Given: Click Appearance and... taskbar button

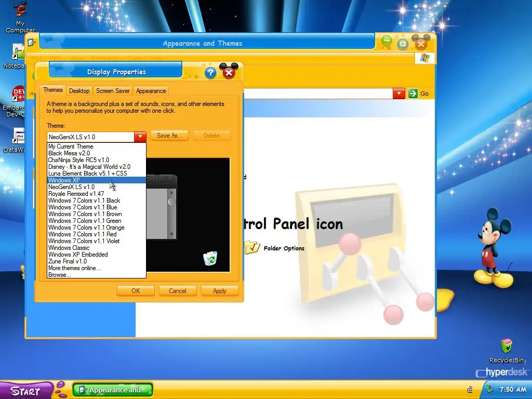Looking at the screenshot, I should point(113,390).
